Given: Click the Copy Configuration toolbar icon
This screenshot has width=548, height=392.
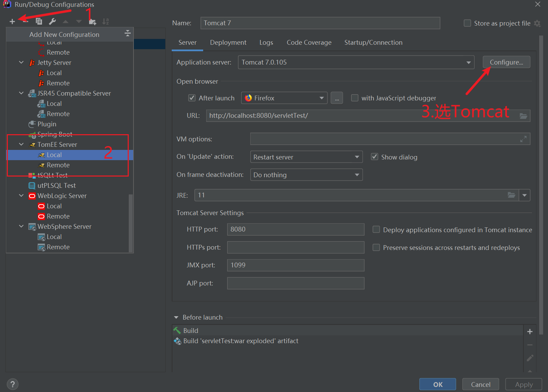Looking at the screenshot, I should (x=39, y=22).
